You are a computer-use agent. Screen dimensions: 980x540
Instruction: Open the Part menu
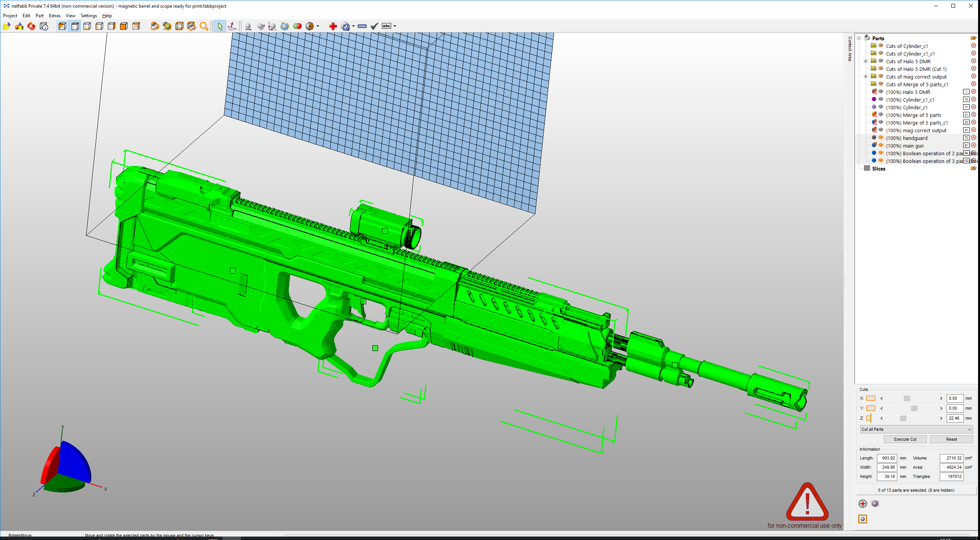pos(39,16)
